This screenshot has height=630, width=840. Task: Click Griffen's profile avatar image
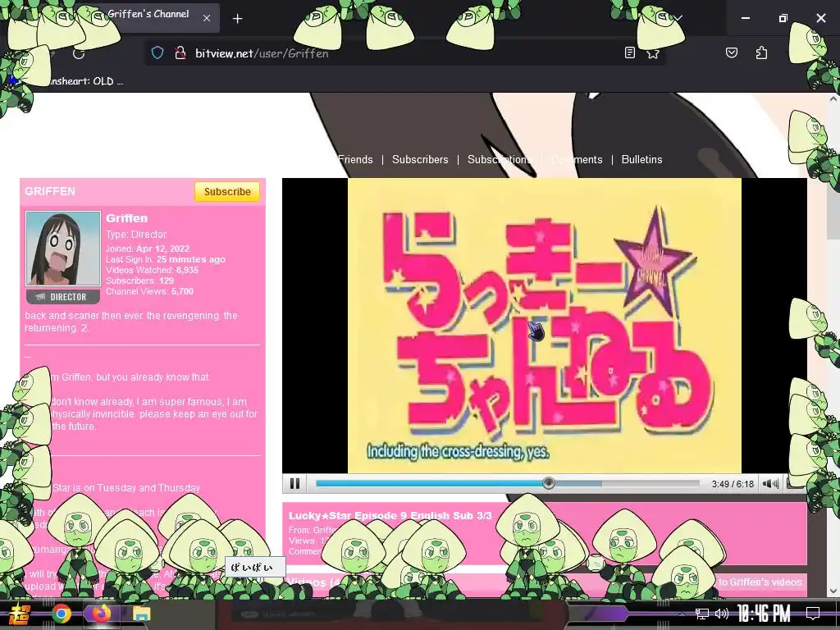63,249
